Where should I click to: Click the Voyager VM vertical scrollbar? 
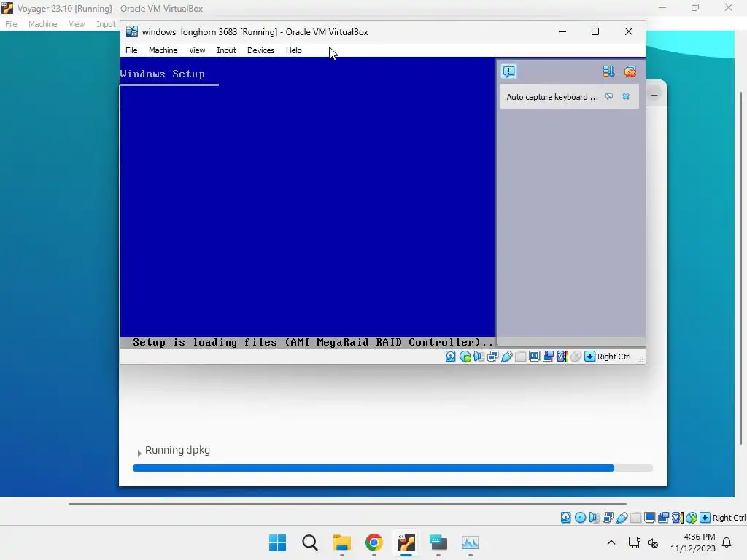741,267
